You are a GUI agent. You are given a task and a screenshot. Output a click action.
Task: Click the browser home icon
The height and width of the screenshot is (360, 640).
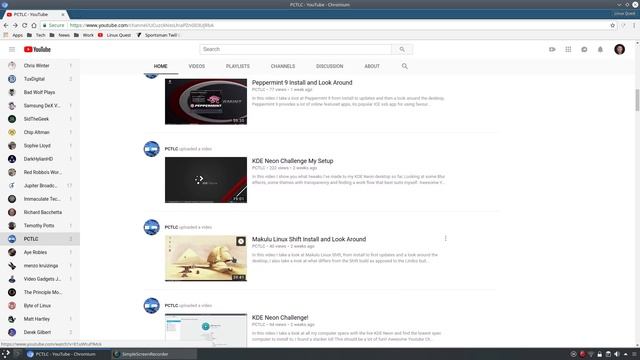point(34,25)
